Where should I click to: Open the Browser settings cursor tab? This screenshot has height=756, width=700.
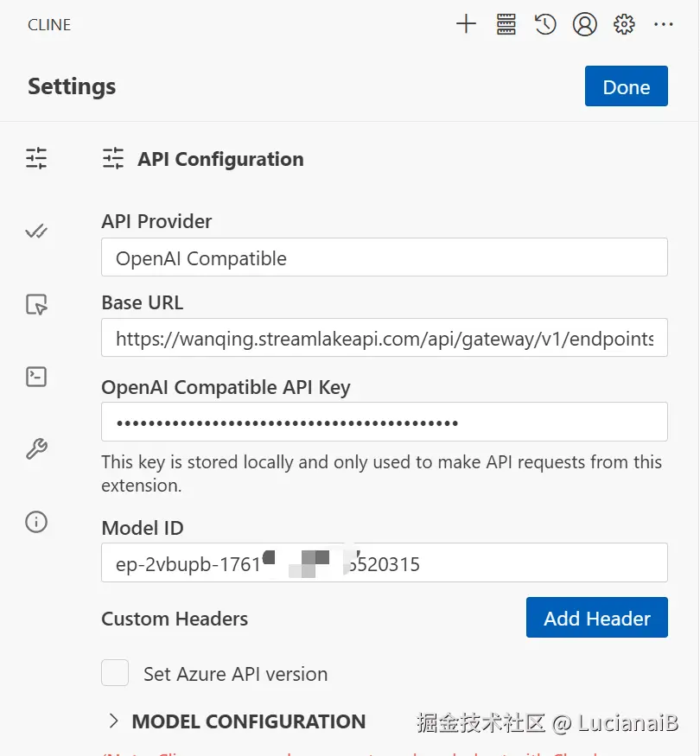tap(36, 304)
